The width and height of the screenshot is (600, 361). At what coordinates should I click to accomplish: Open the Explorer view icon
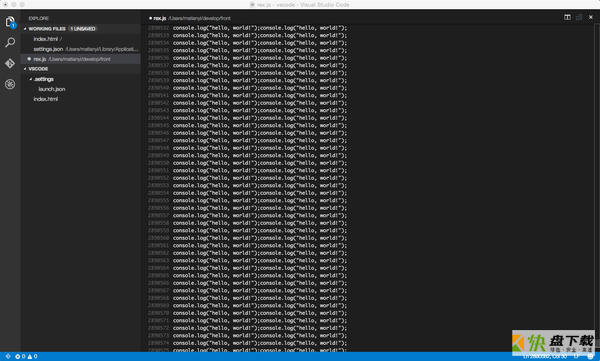(10, 22)
